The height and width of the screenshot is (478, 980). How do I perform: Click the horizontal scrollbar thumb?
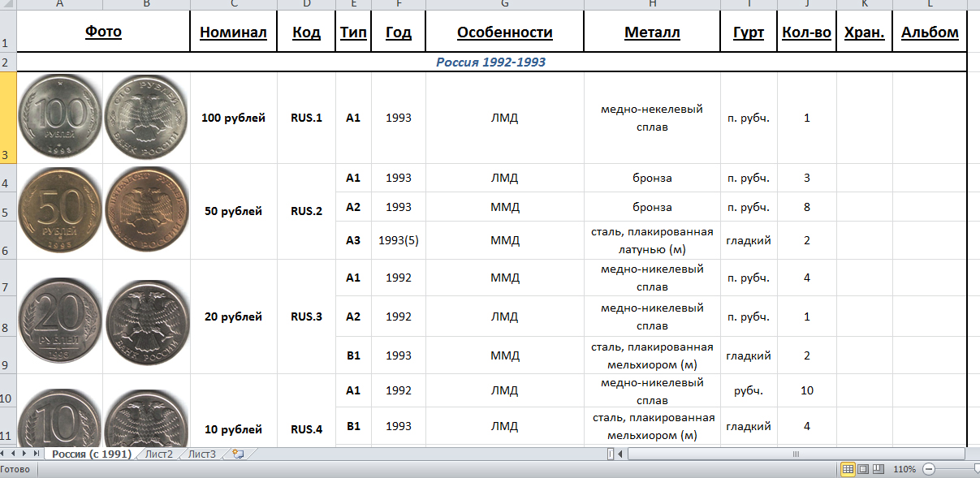(796, 454)
